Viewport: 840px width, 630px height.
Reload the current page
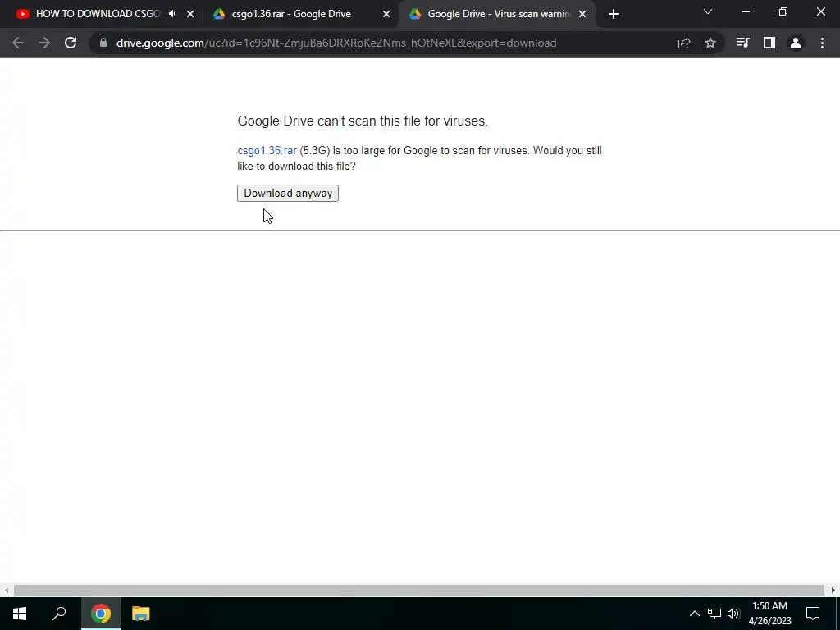(x=71, y=43)
